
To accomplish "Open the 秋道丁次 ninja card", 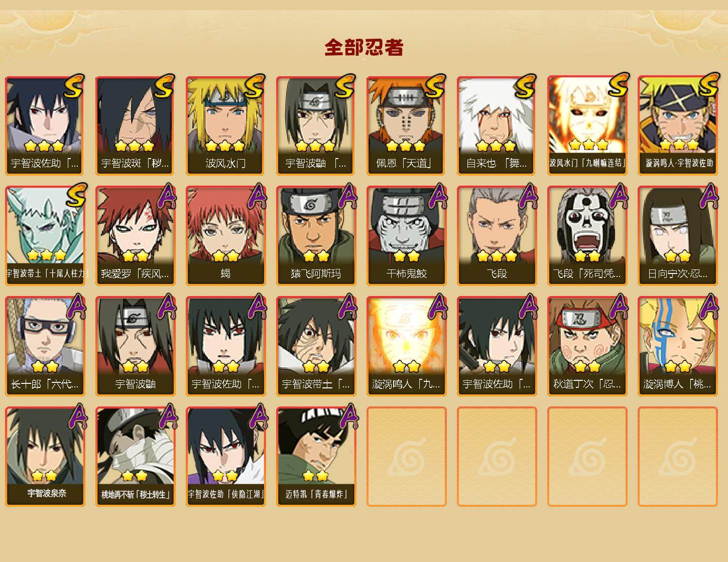I will click(587, 346).
